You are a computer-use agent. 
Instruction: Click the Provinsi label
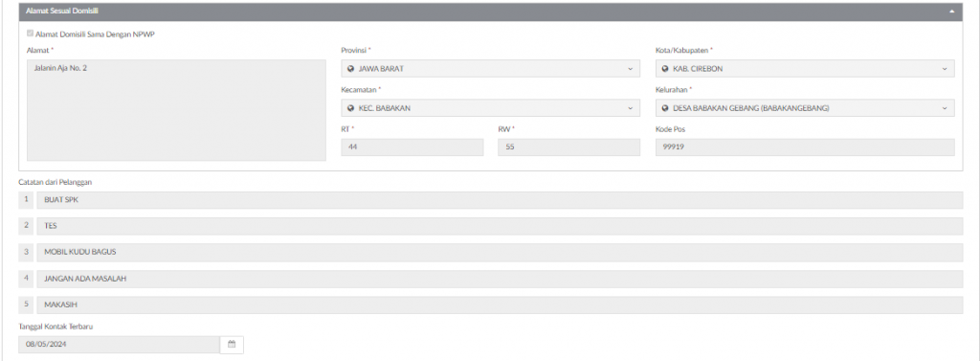coord(354,50)
